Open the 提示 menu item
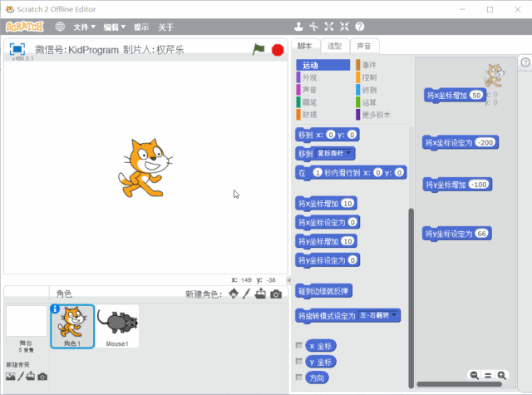 [x=141, y=27]
